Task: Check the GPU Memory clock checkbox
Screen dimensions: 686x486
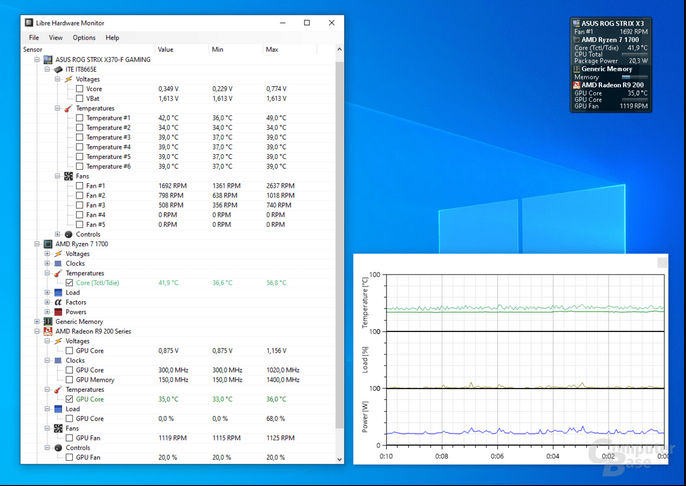Action: [x=69, y=380]
